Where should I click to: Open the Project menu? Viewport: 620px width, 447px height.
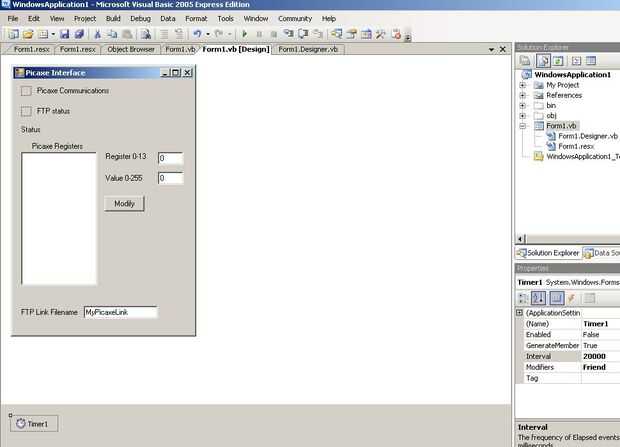[85, 19]
